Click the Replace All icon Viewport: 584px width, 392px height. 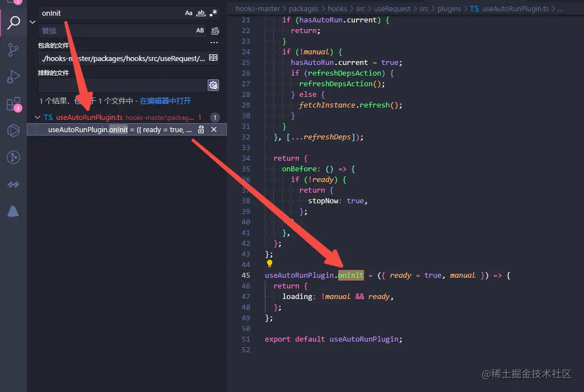[x=215, y=31]
